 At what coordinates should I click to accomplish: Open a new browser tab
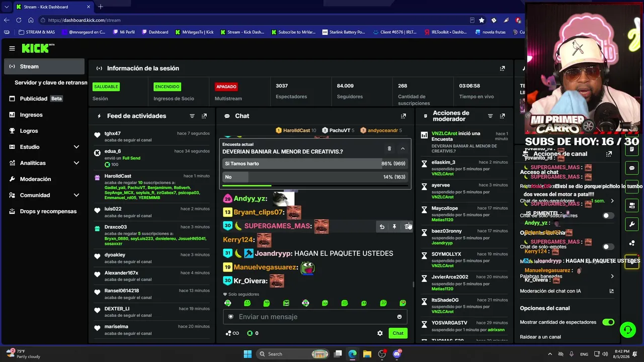tap(101, 7)
